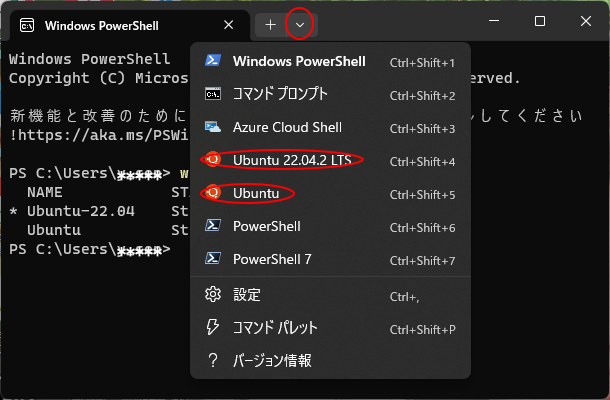Click the Command Prompt menu icon

(213, 94)
